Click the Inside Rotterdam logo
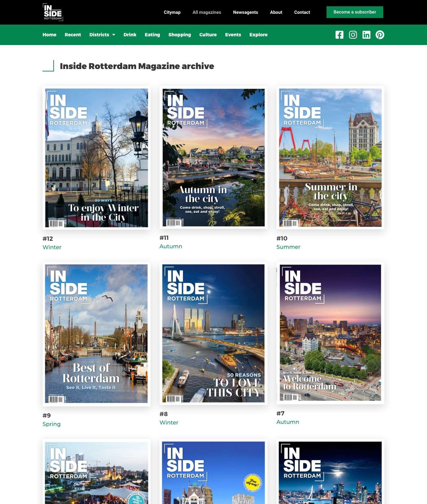 [53, 12]
